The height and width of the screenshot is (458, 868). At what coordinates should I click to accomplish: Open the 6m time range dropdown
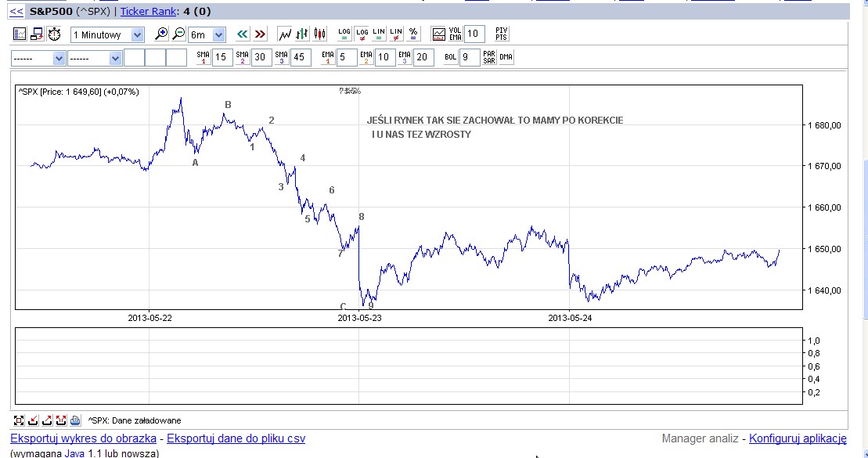pyautogui.click(x=207, y=35)
